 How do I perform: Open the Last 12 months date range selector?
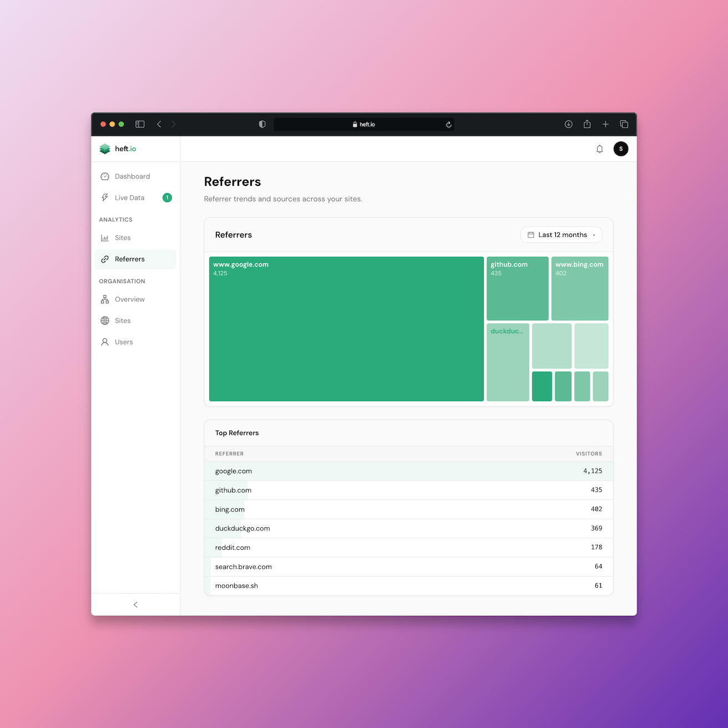point(561,235)
